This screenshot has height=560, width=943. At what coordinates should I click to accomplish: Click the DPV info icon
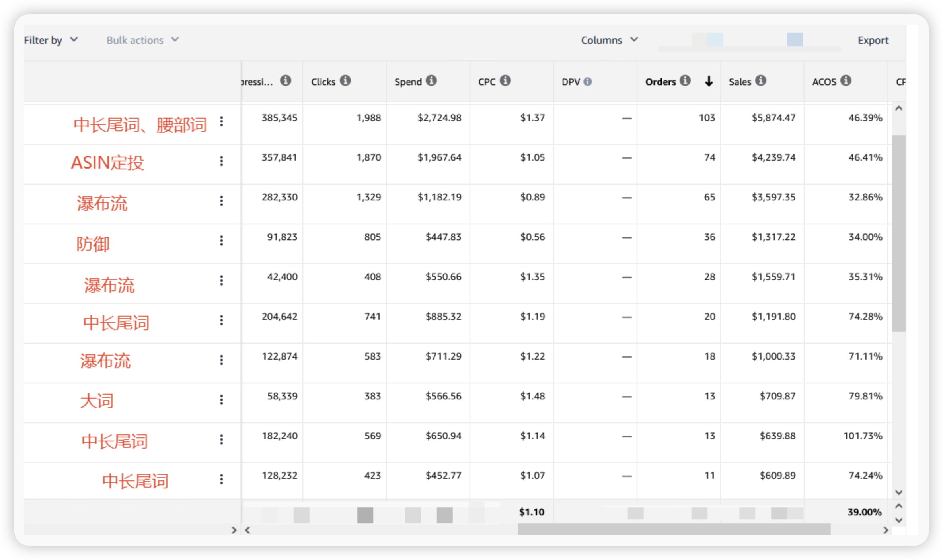coord(588,82)
